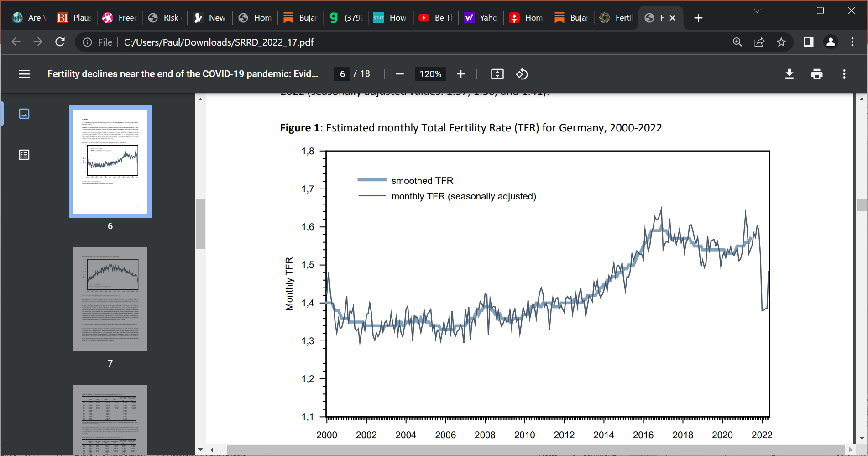Zoom out with the minus button
Image resolution: width=868 pixels, height=456 pixels.
click(400, 74)
